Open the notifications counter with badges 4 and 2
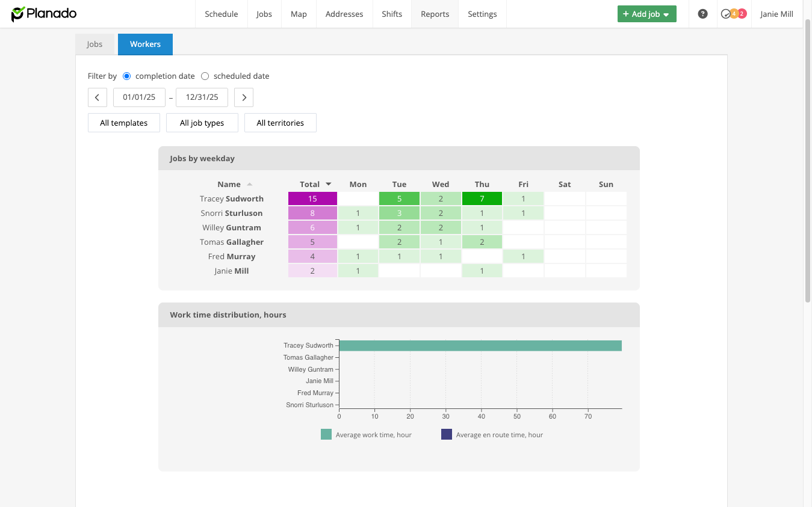Screen dimensions: 812x507 734,14
